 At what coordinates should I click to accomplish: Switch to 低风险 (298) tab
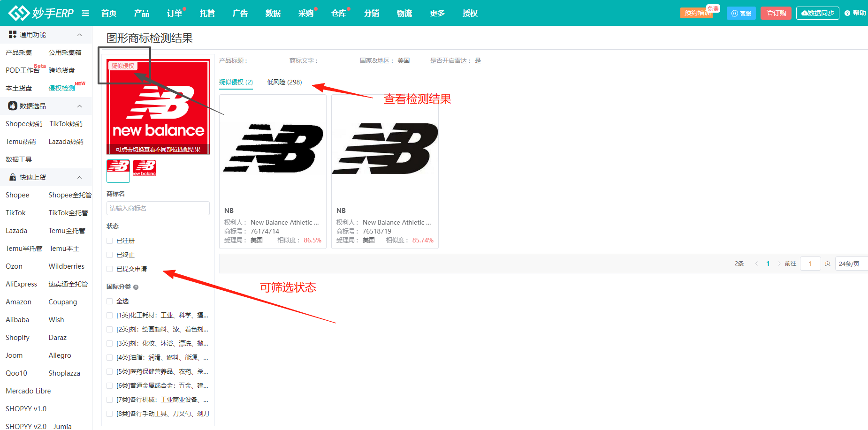284,82
